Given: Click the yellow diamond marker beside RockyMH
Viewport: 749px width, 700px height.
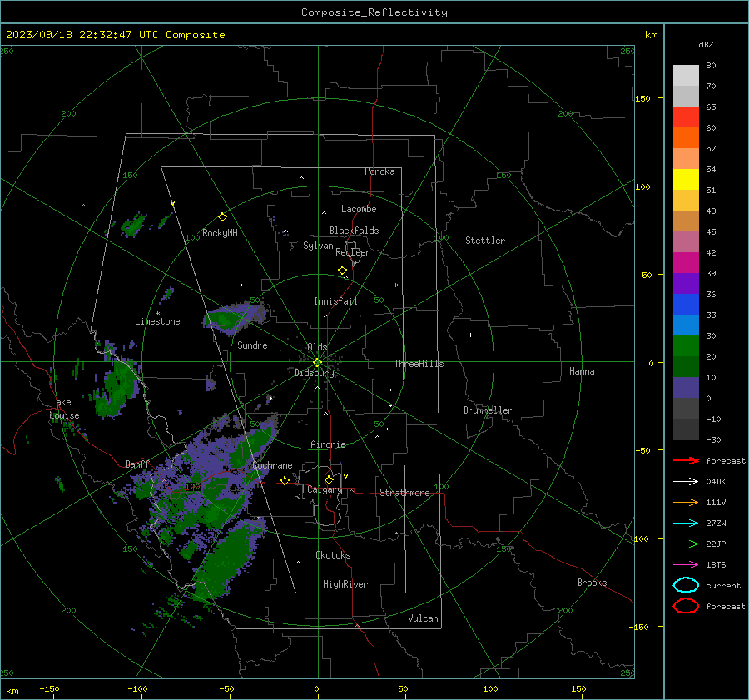Looking at the screenshot, I should point(222,217).
